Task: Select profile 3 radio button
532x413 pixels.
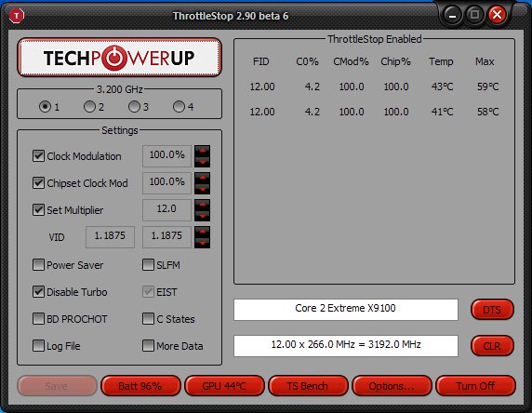Action: (x=134, y=107)
